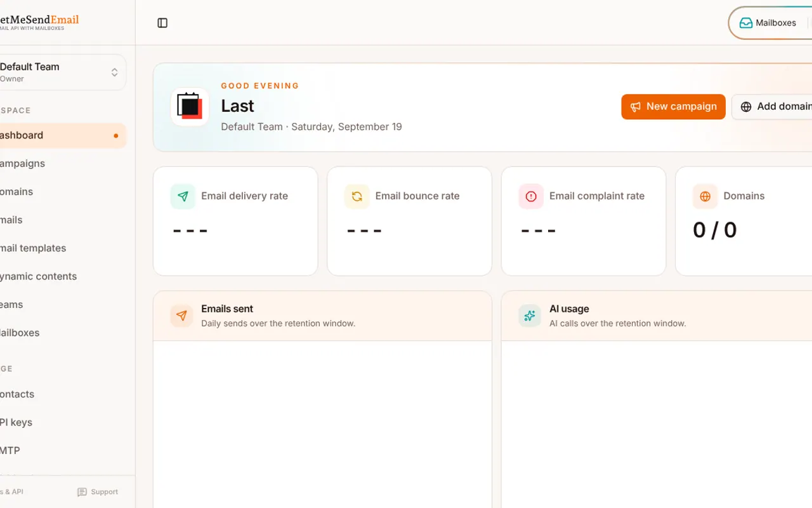
Task: Click the Email delivery rate paper-plane icon
Action: point(183,196)
